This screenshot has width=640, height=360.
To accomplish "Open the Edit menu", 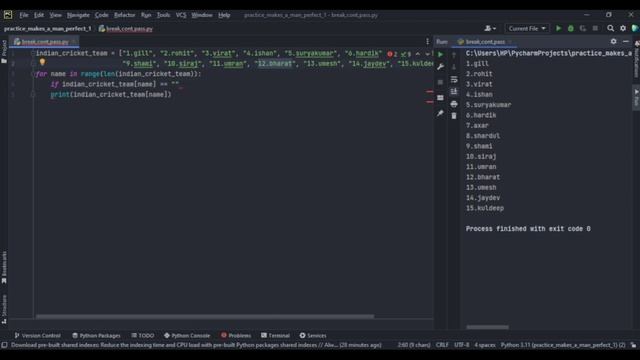I will (39, 15).
